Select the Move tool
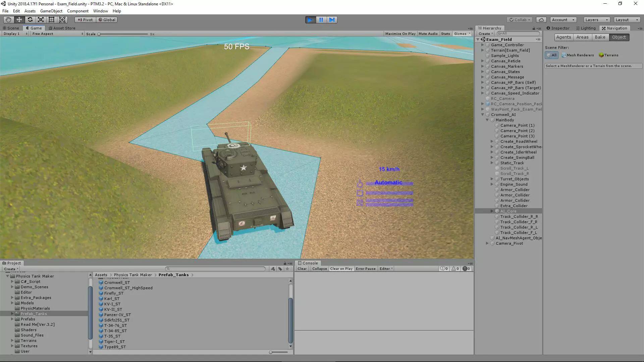 pyautogui.click(x=19, y=20)
